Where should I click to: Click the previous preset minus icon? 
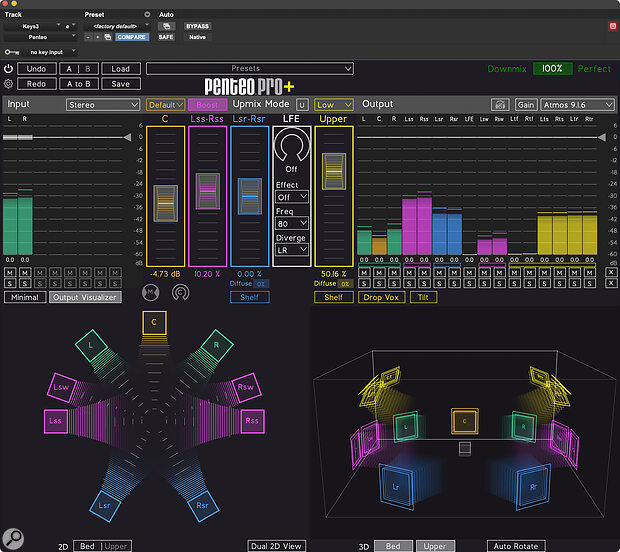pyautogui.click(x=88, y=37)
